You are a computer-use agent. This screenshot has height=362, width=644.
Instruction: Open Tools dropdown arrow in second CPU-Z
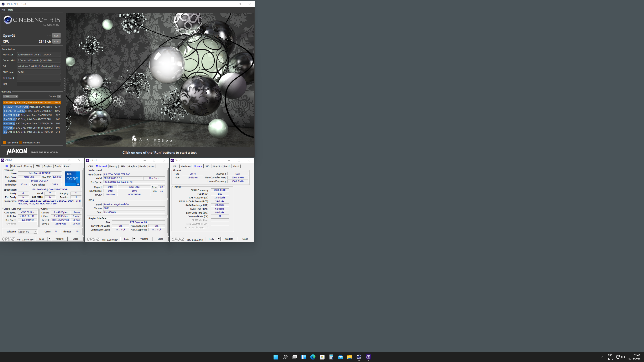(x=134, y=239)
